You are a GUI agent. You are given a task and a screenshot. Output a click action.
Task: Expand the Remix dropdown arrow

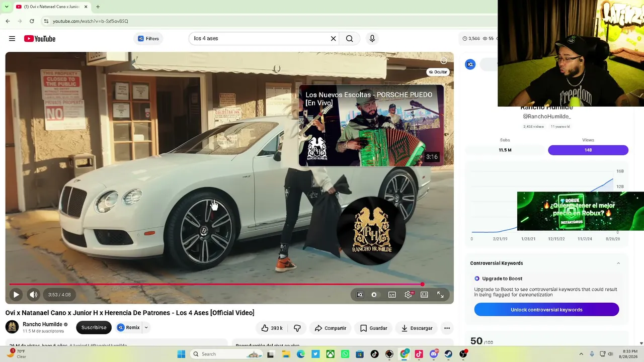[146, 328]
